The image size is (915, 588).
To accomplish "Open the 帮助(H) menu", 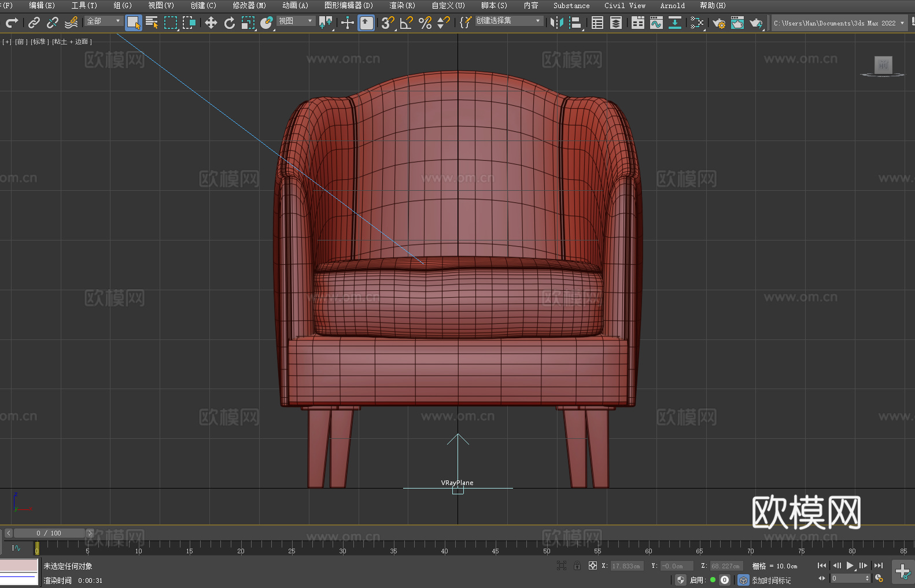I will [713, 5].
